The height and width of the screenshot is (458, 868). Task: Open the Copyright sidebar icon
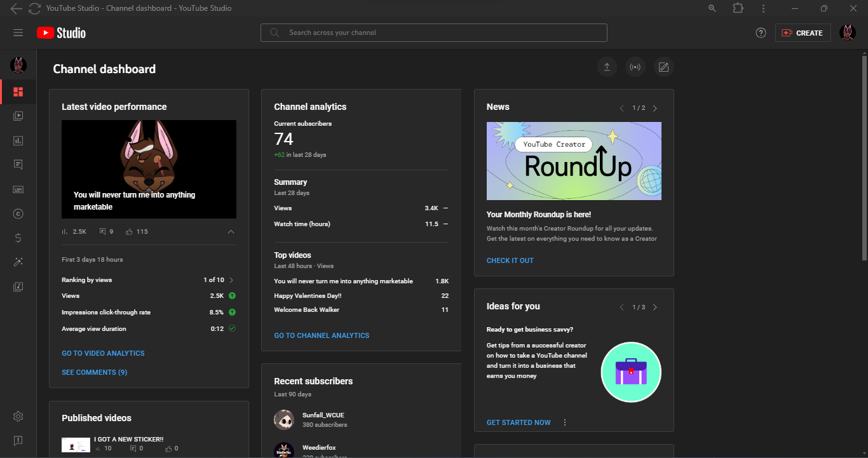pyautogui.click(x=18, y=214)
